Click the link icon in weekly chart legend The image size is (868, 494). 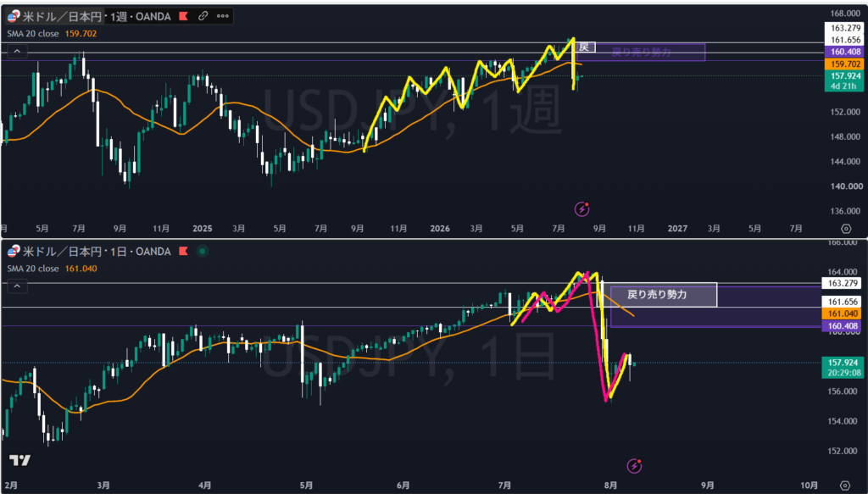coord(203,16)
